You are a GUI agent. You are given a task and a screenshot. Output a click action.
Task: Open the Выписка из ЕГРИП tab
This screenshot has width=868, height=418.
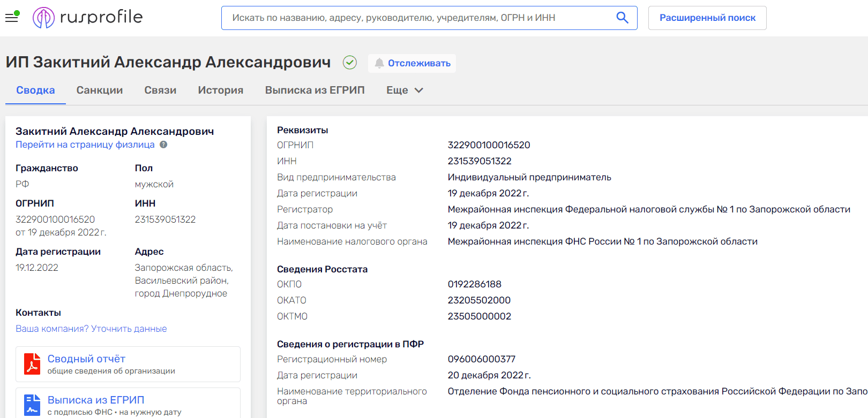[x=315, y=90]
